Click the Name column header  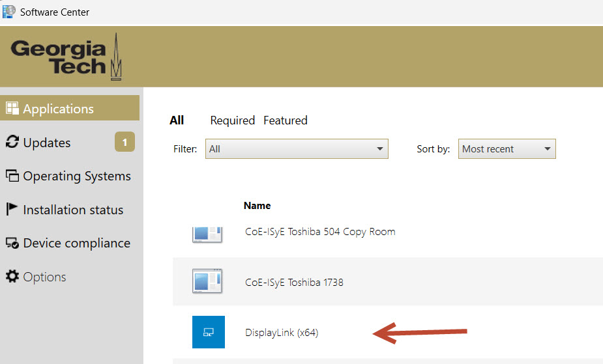(257, 205)
